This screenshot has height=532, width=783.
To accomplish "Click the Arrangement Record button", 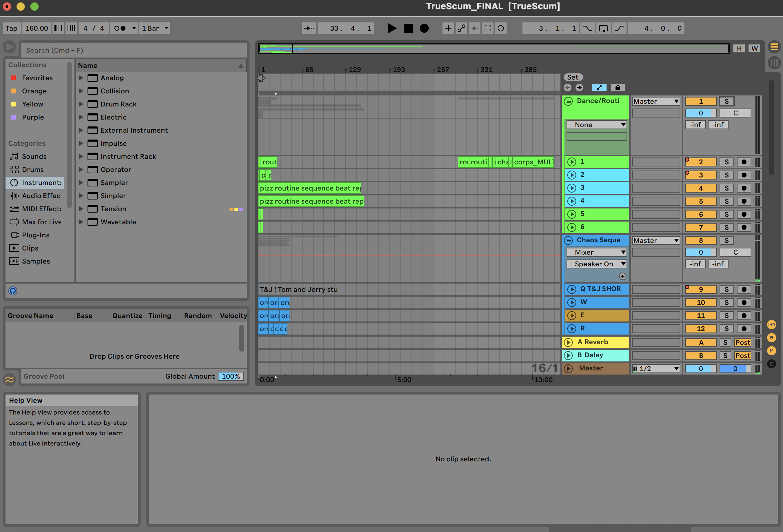I will pyautogui.click(x=424, y=28).
